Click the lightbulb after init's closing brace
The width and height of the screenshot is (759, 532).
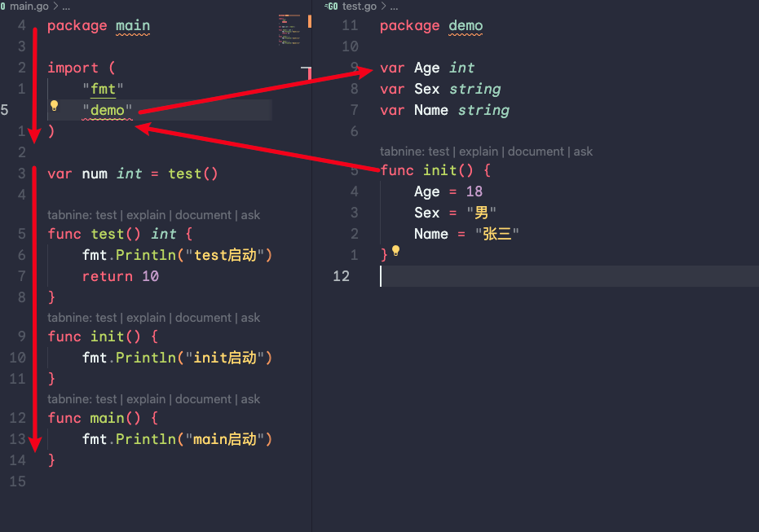coord(396,251)
